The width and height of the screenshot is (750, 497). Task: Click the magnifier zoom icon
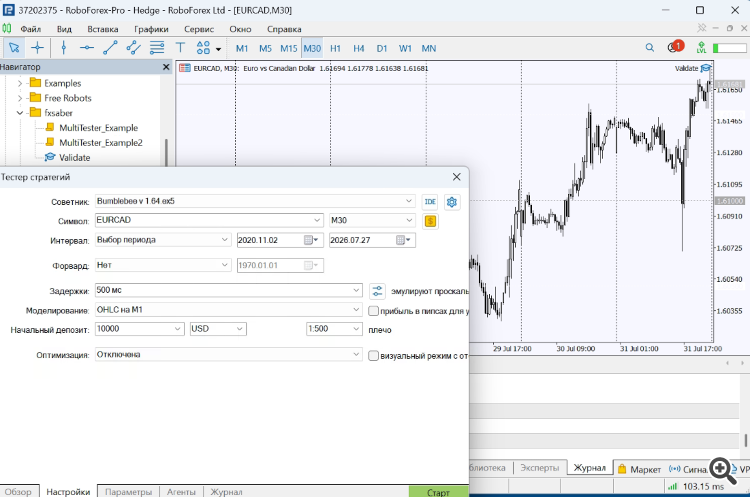(723, 470)
